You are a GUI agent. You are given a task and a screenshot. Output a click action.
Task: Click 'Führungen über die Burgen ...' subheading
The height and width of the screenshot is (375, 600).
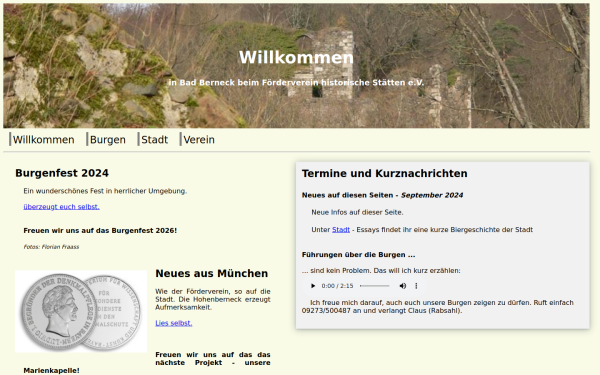(359, 255)
